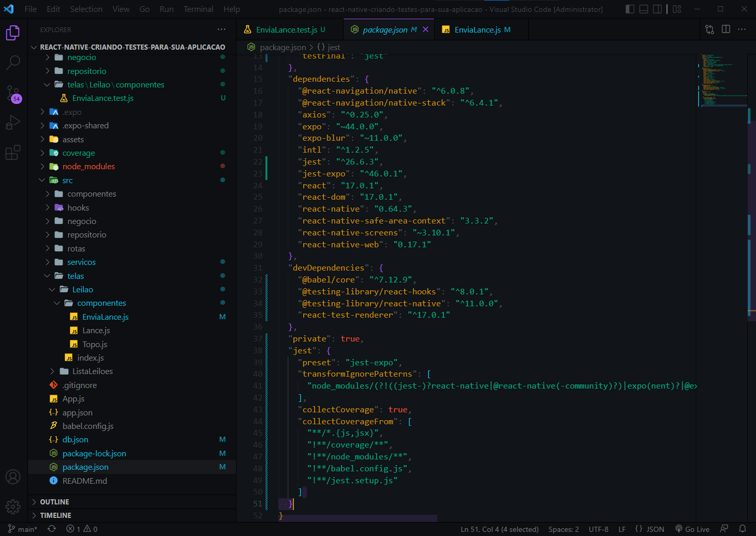Toggle the secondary side bar layout button
This screenshot has height=536, width=756.
point(657,9)
